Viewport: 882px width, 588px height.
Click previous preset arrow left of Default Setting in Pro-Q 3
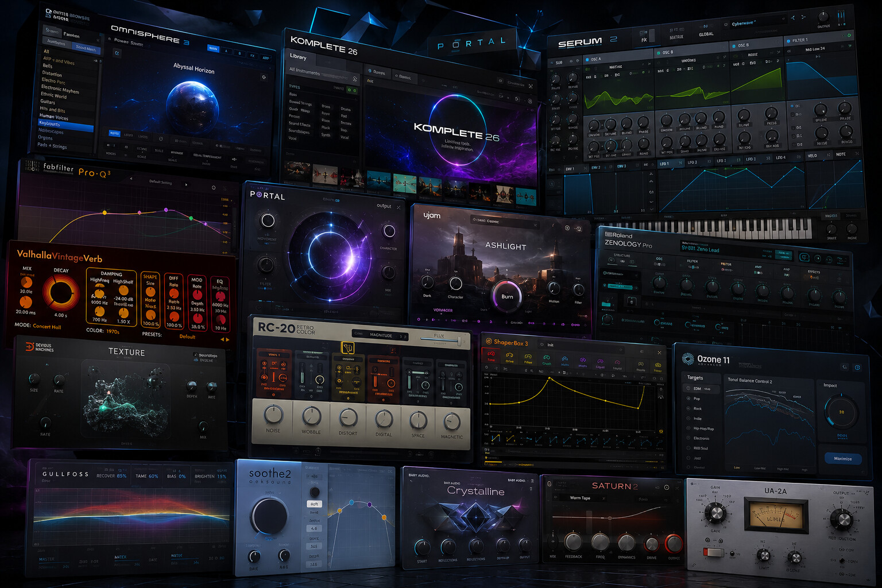tap(131, 179)
